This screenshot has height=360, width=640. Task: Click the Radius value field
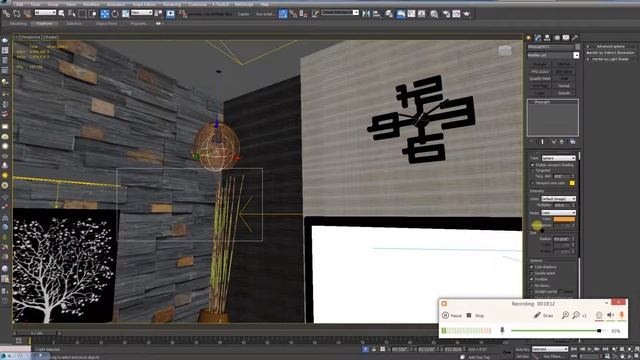[562, 239]
